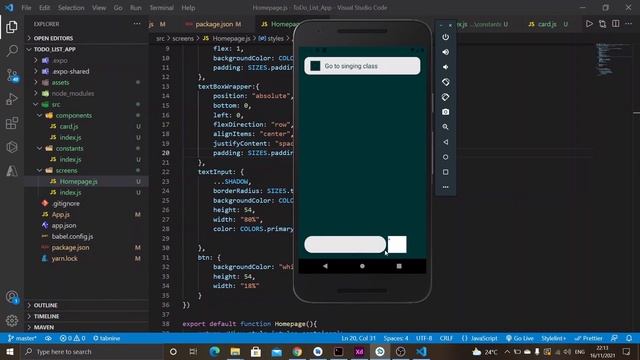The image size is (640, 360).
Task: Open the Manage settings gear
Action: (12, 320)
